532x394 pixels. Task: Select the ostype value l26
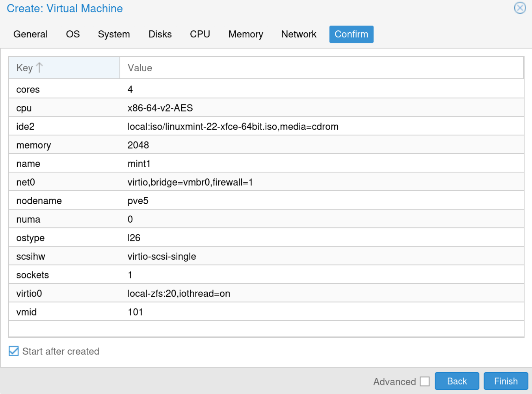pyautogui.click(x=134, y=238)
